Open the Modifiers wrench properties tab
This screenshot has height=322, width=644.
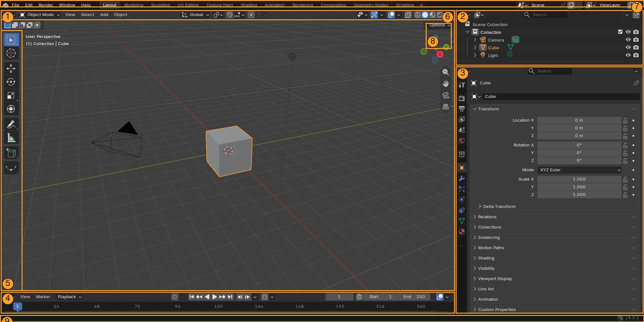[x=462, y=178]
